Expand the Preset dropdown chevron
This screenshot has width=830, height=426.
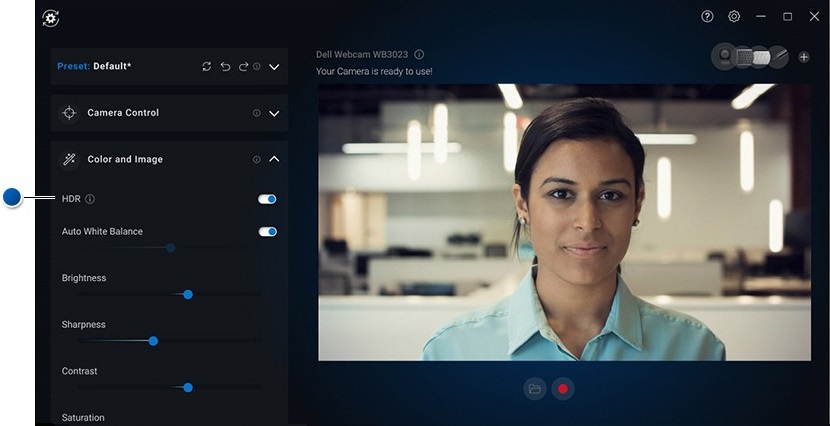(274, 67)
